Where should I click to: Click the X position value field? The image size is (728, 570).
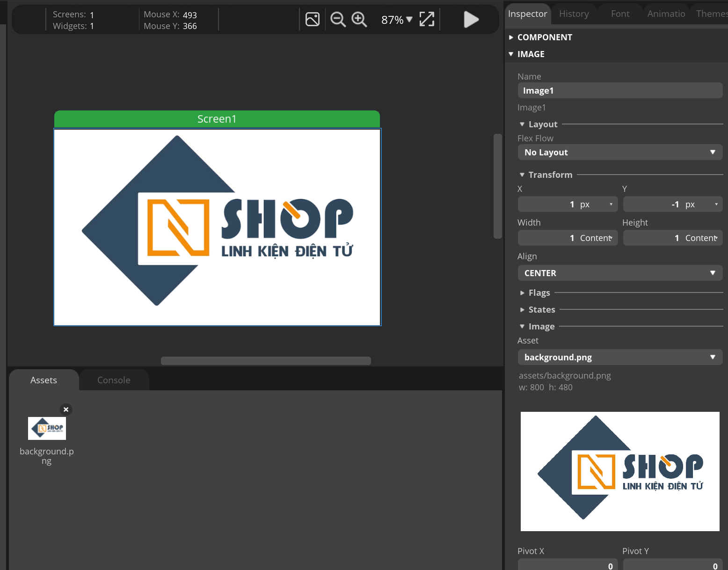coord(547,204)
